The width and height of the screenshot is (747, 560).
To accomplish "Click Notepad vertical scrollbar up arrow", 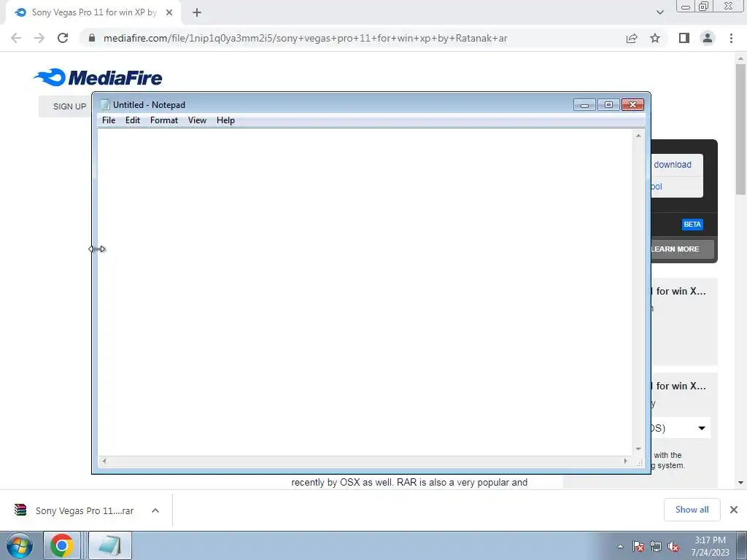I will click(x=638, y=136).
